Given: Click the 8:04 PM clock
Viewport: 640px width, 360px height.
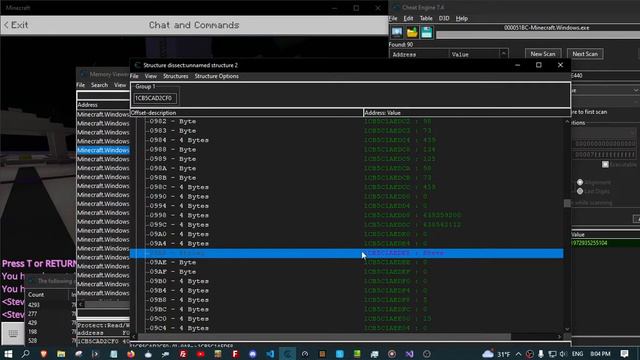Looking at the screenshot, I should tap(600, 354).
